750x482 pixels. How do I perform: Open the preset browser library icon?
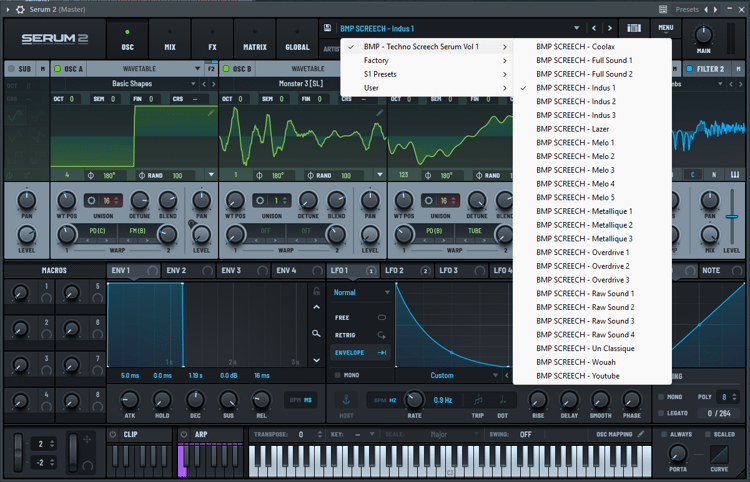coord(634,28)
